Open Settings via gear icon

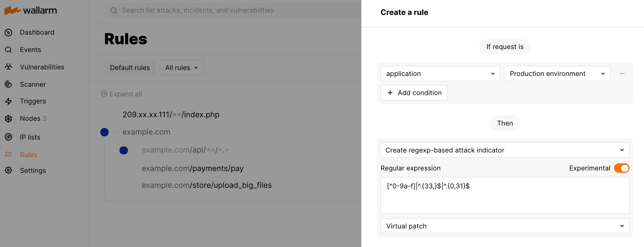[x=9, y=170]
